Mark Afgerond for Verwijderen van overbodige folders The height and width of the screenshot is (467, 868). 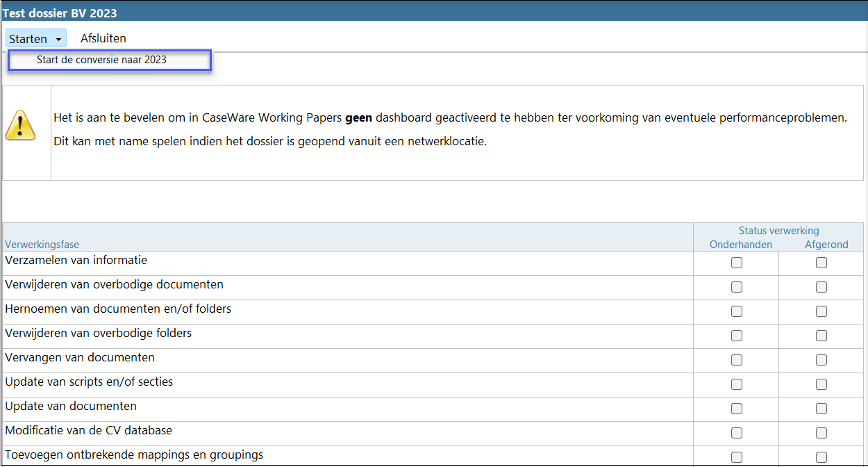pyautogui.click(x=821, y=336)
